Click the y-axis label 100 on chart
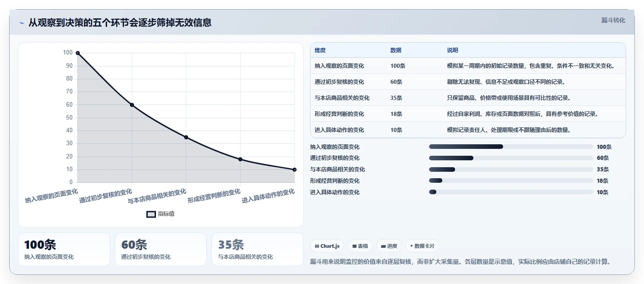This screenshot has height=284, width=644. (68, 53)
